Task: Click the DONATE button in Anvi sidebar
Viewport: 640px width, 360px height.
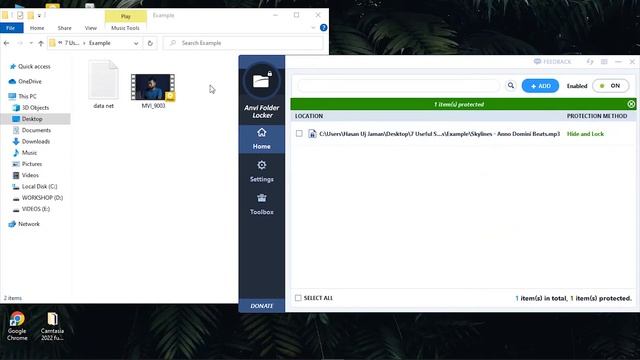Action: point(262,306)
